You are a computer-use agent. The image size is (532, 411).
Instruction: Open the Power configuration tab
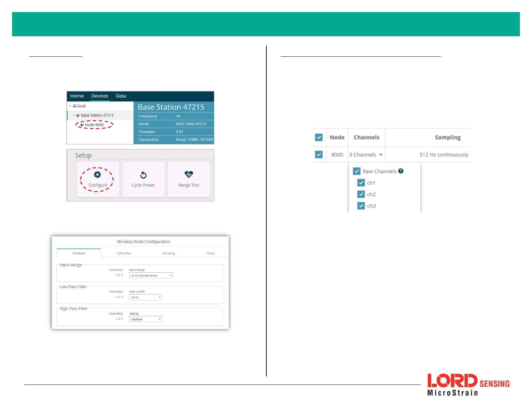click(211, 253)
